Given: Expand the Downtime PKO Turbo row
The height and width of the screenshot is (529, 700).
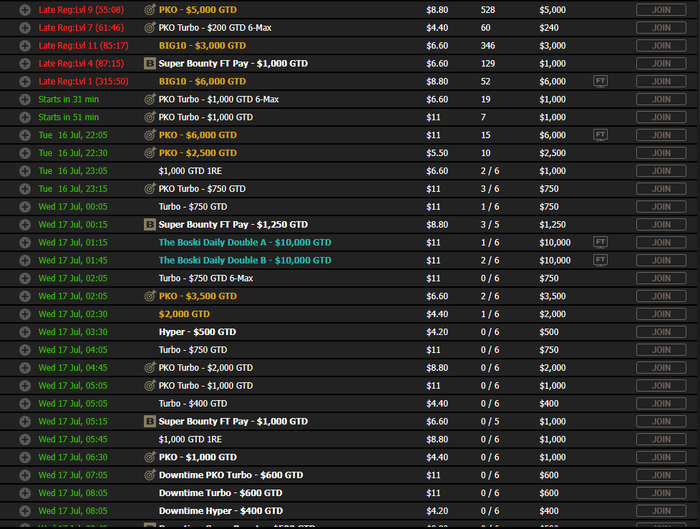Looking at the screenshot, I should pyautogui.click(x=25, y=475).
